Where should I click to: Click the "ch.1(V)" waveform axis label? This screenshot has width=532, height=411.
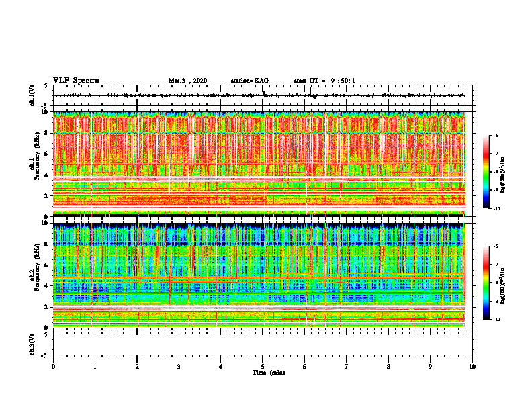point(32,95)
